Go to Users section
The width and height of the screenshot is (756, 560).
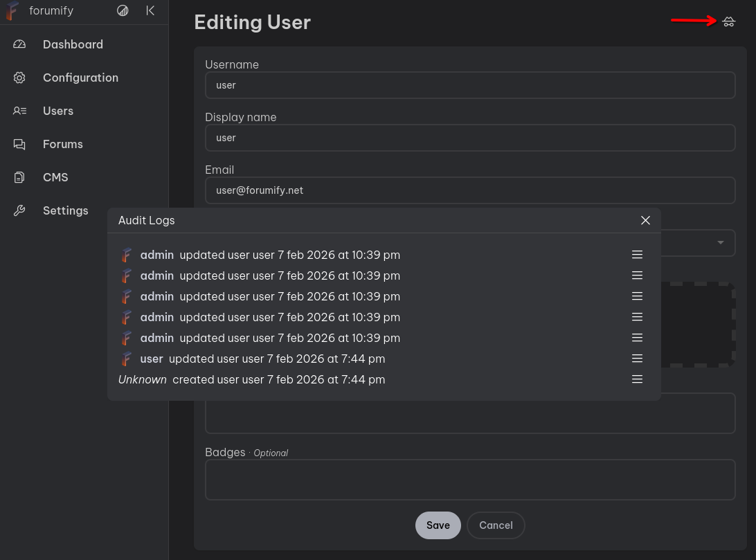(57, 111)
